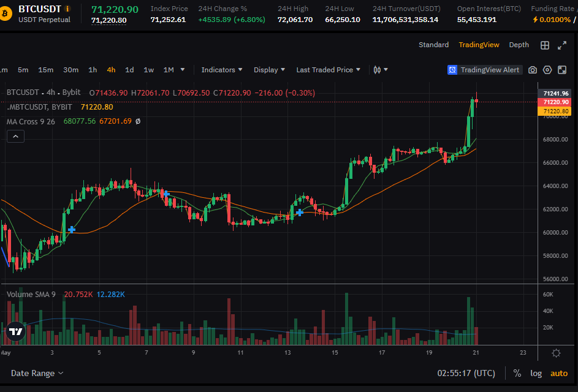Click the 24H High 72,061.70 value

tap(295, 20)
